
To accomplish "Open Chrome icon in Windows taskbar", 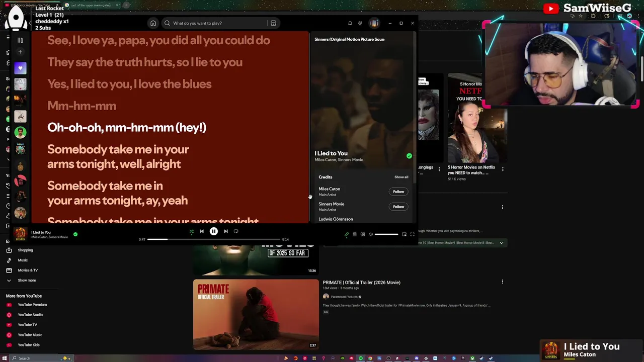I will 370,358.
